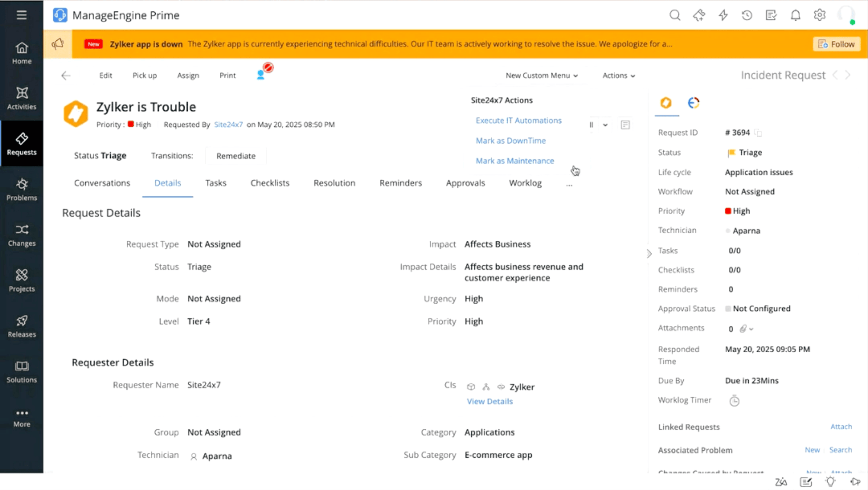Click the Follow button on the banner
The width and height of the screenshot is (868, 490).
[x=837, y=44]
